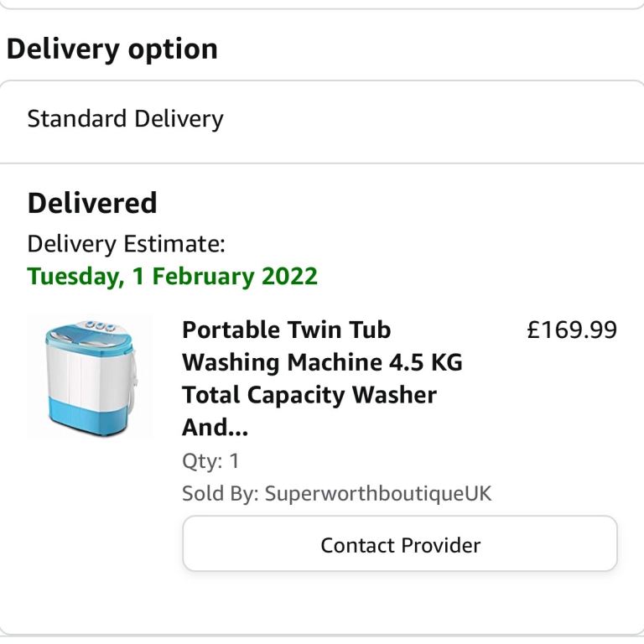Open seller SuperworthboutiqueUK
This screenshot has width=644, height=644.
pos(378,493)
